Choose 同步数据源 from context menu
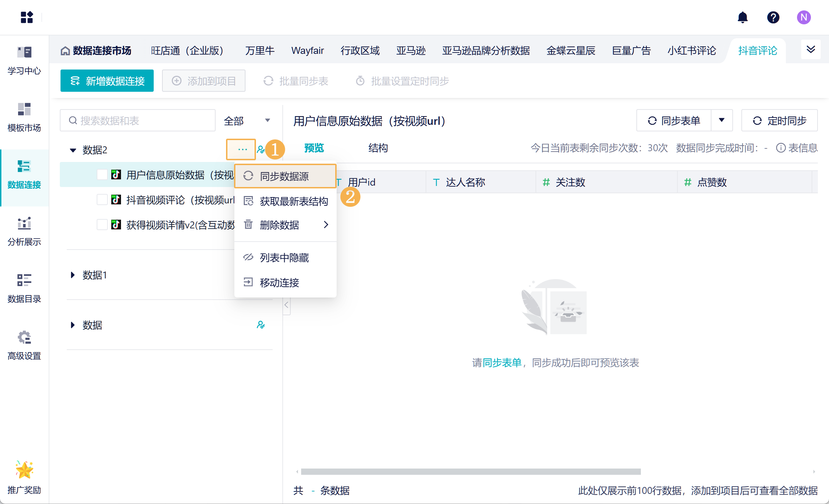Screen dimensions: 829x504 tap(285, 176)
